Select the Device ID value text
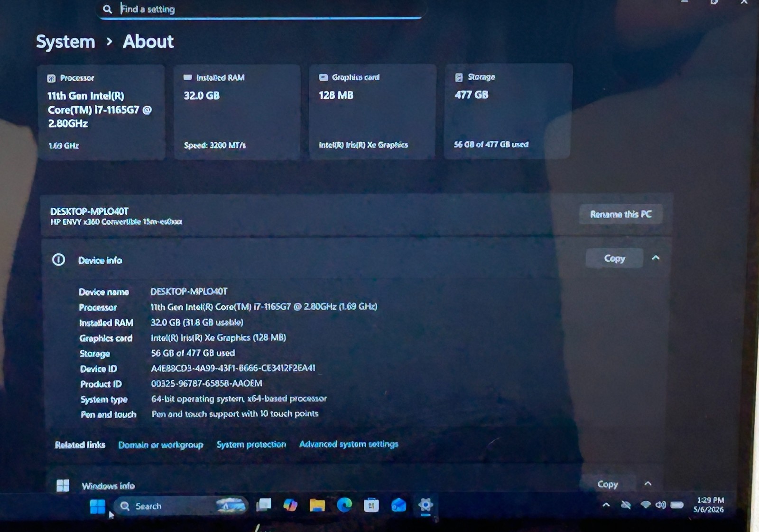759x532 pixels. point(233,368)
